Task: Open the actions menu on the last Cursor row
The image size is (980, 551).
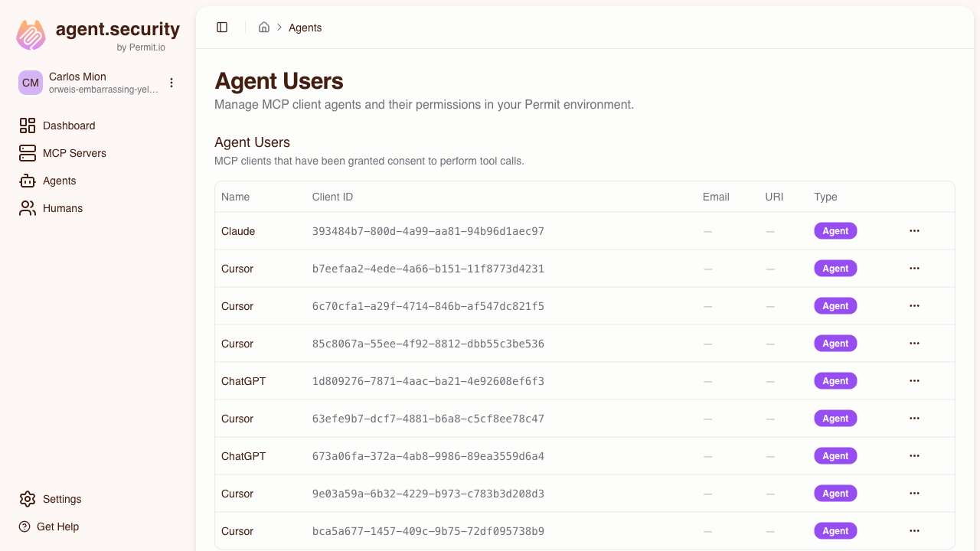Action: pyautogui.click(x=914, y=530)
